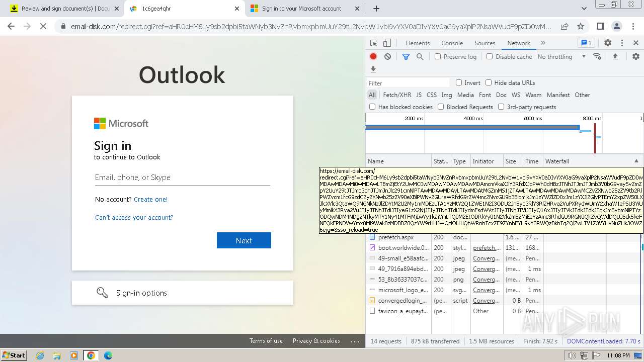Click the network timeline overview bar
Image resolution: width=644 pixels, height=362 pixels.
pyautogui.click(x=504, y=134)
